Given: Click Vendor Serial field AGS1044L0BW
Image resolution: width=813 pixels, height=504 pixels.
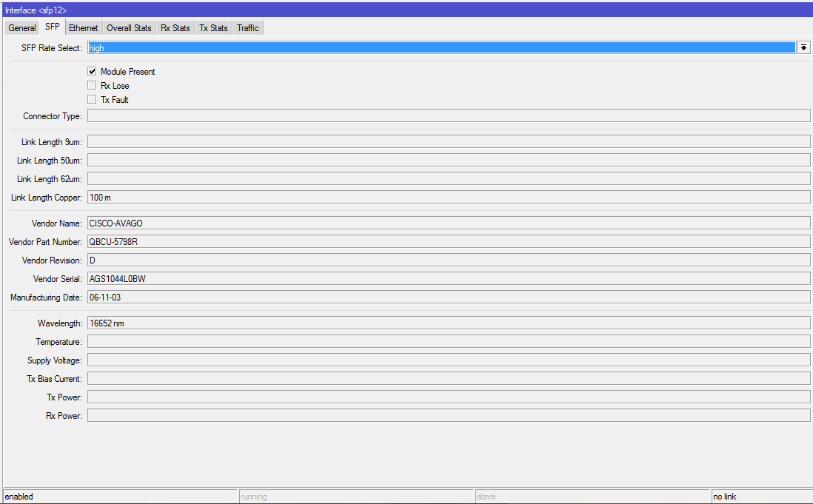Looking at the screenshot, I should (449, 278).
